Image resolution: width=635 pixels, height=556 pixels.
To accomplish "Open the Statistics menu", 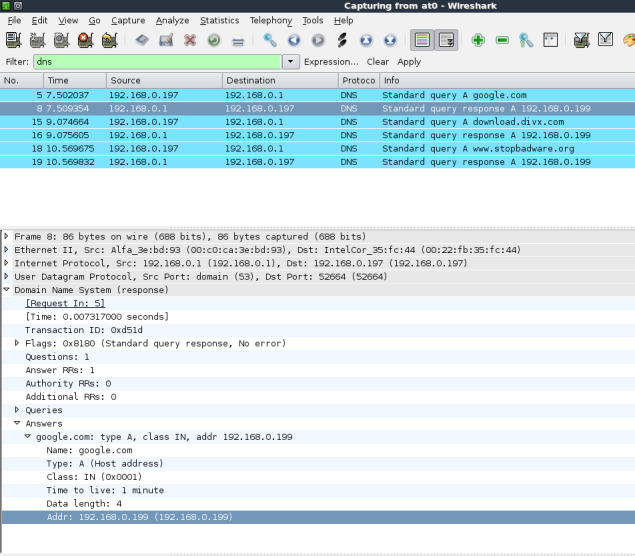I will click(219, 20).
